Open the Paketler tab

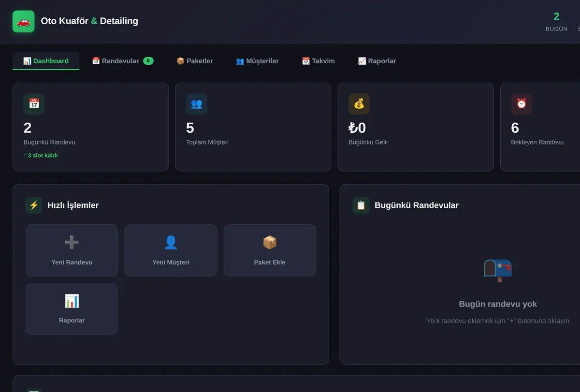pyautogui.click(x=195, y=61)
